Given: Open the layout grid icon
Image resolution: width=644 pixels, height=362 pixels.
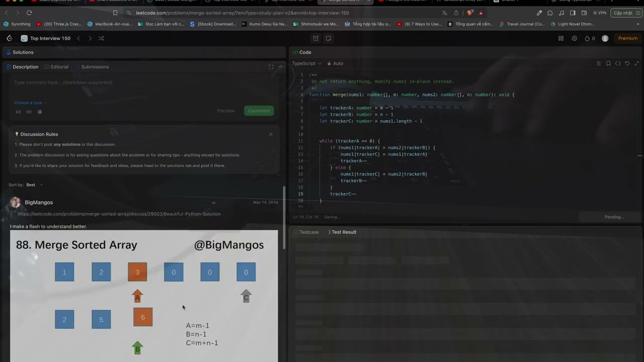Looking at the screenshot, I should [x=561, y=38].
